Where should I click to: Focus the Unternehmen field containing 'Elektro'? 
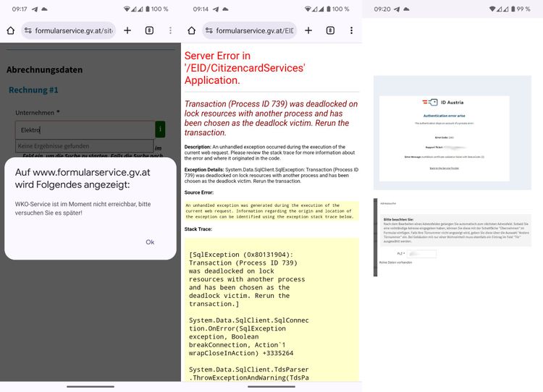click(83, 129)
